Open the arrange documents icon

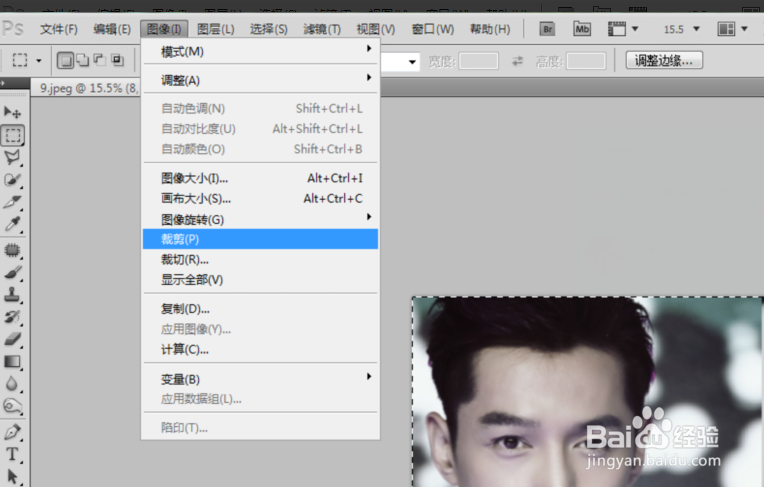(726, 29)
